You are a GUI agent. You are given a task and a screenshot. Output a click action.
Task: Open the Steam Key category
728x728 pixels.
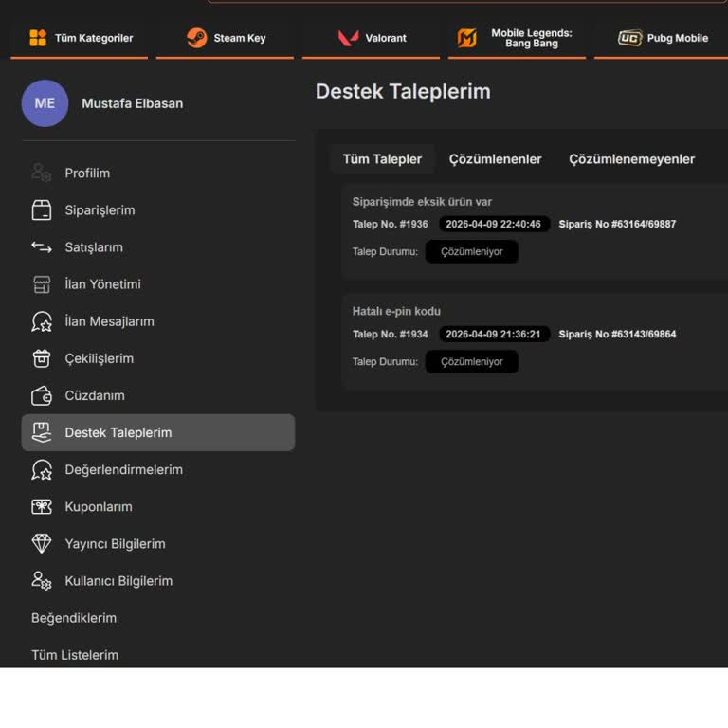tap(226, 39)
